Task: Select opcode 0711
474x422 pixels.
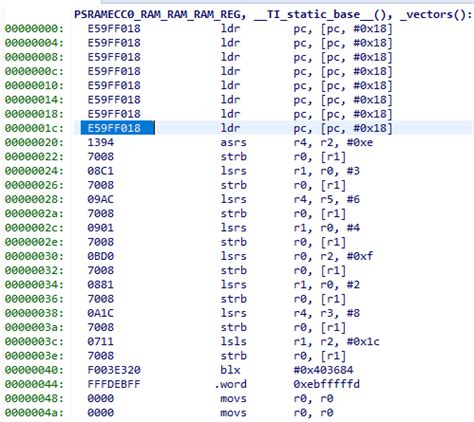Action: click(x=101, y=342)
